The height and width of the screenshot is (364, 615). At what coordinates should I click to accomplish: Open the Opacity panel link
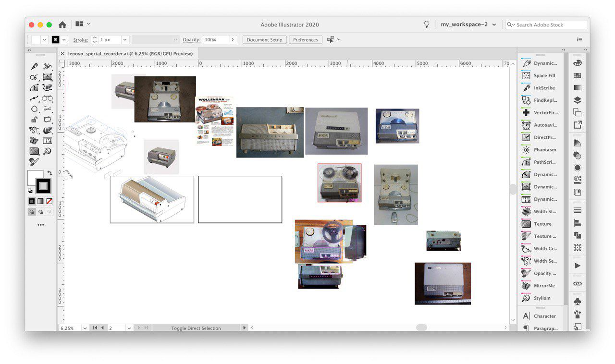point(191,40)
